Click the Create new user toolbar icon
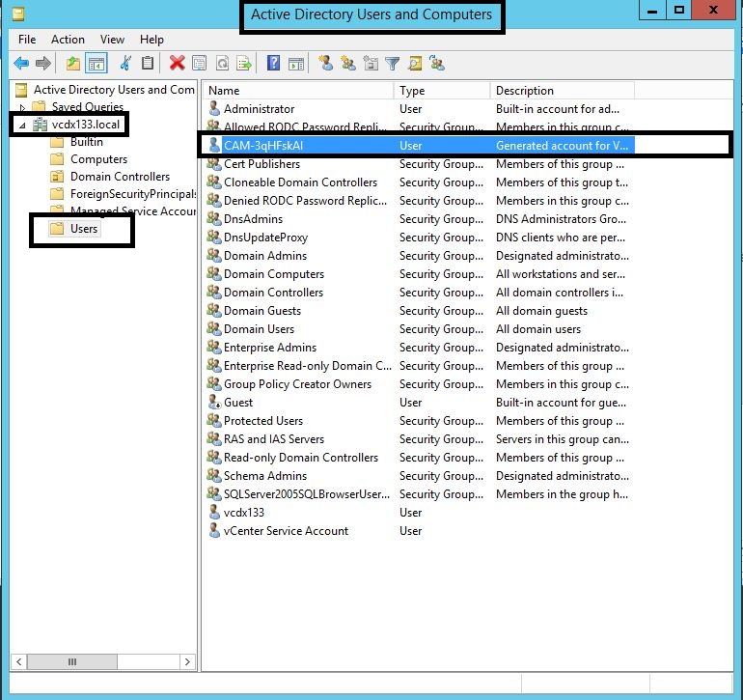This screenshot has width=743, height=700. point(326,64)
